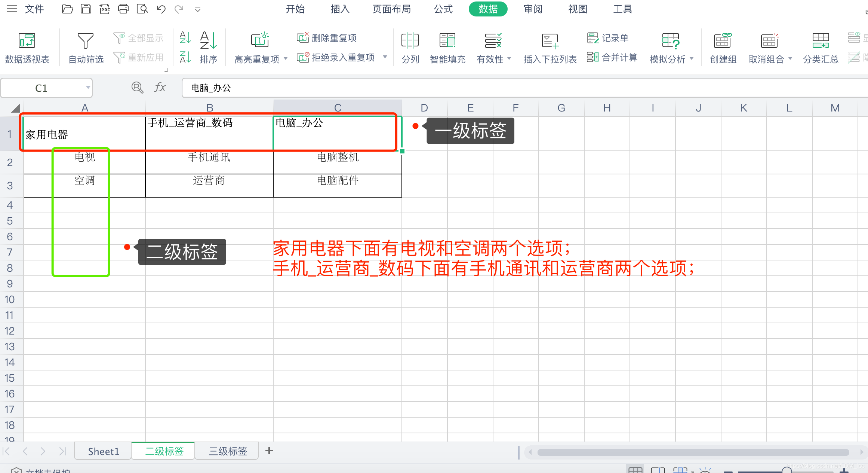Enable 自动筛选 auto filter
The width and height of the screenshot is (868, 473).
(86, 48)
